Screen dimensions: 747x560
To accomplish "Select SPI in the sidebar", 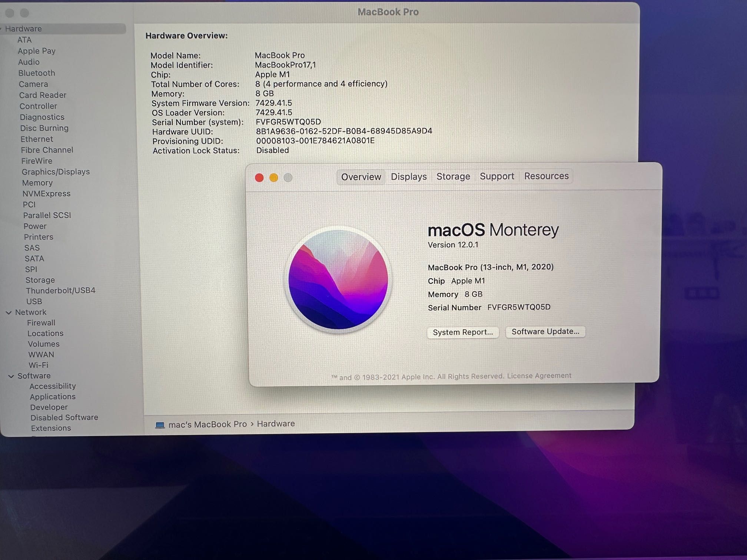I will [31, 270].
